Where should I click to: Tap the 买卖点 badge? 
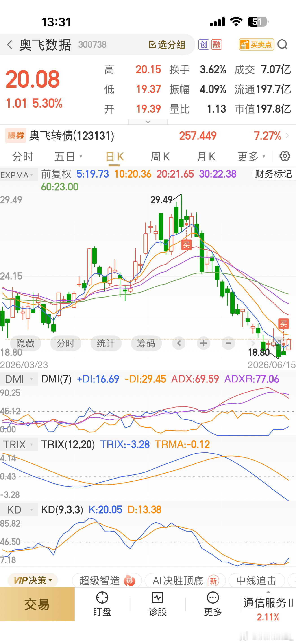[x=256, y=45]
